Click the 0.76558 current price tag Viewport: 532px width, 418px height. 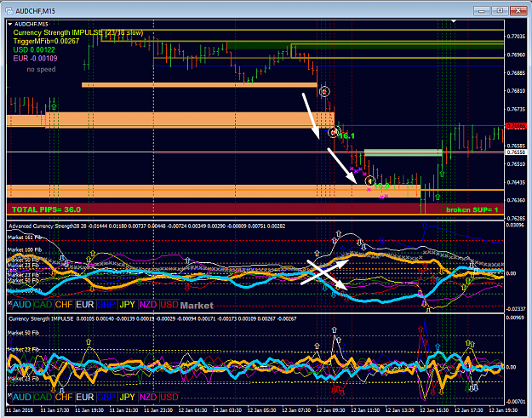point(516,152)
